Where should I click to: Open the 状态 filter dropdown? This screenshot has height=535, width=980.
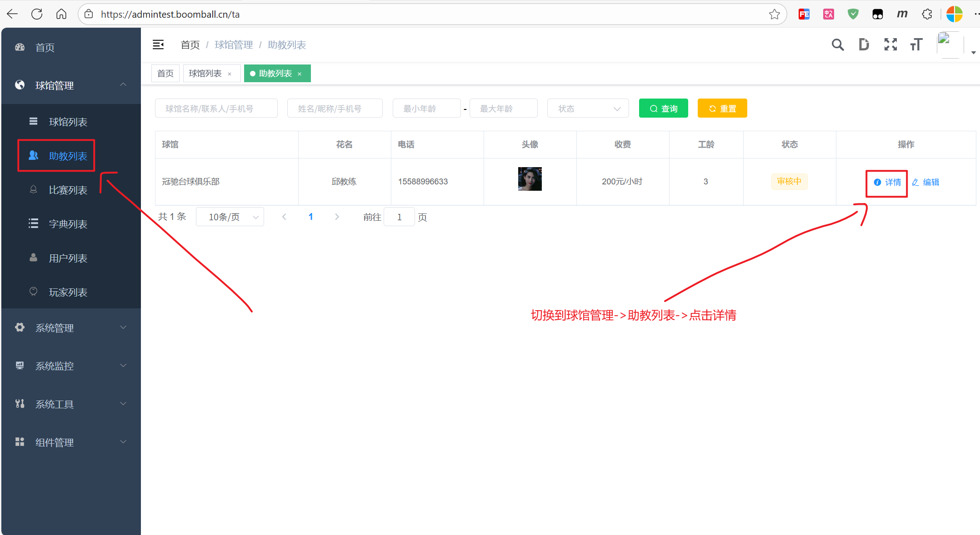[588, 109]
